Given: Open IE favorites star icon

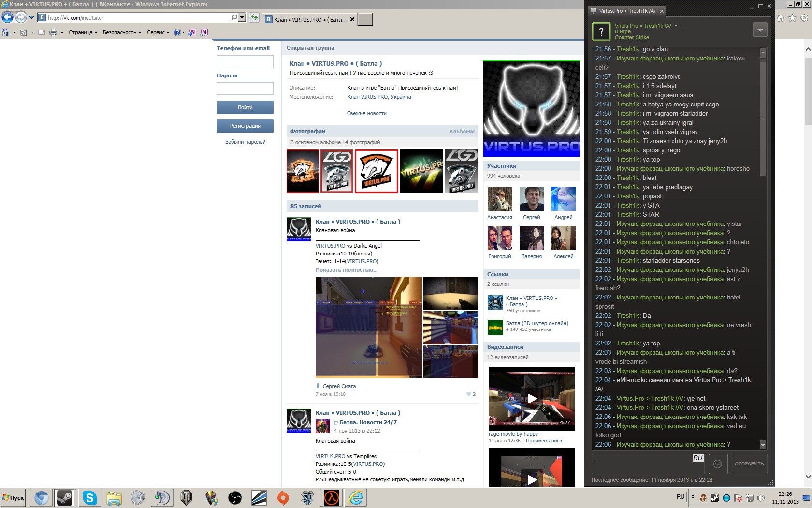Looking at the screenshot, I should point(792,18).
